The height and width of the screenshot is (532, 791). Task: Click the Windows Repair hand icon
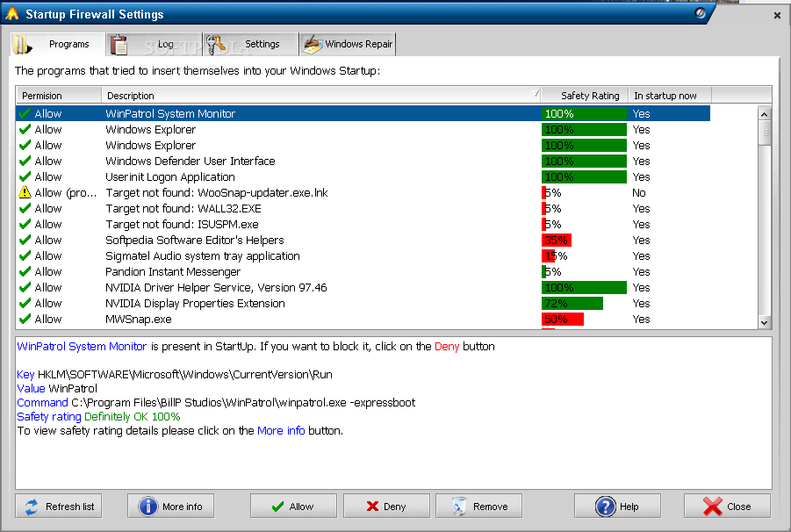313,45
